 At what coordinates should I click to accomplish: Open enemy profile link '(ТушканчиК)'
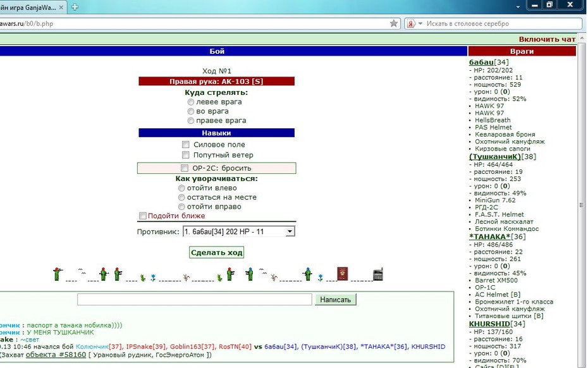click(x=494, y=156)
